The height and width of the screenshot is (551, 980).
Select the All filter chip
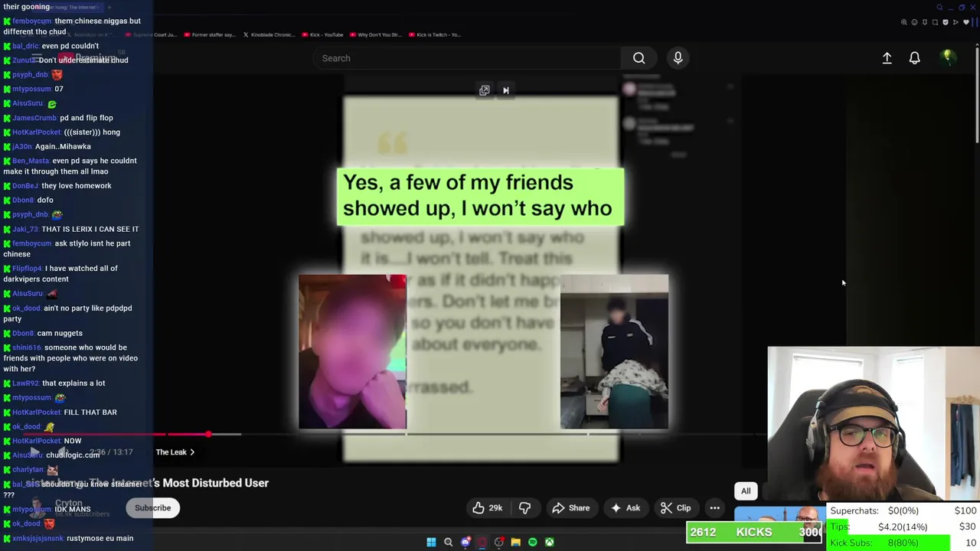[746, 491]
